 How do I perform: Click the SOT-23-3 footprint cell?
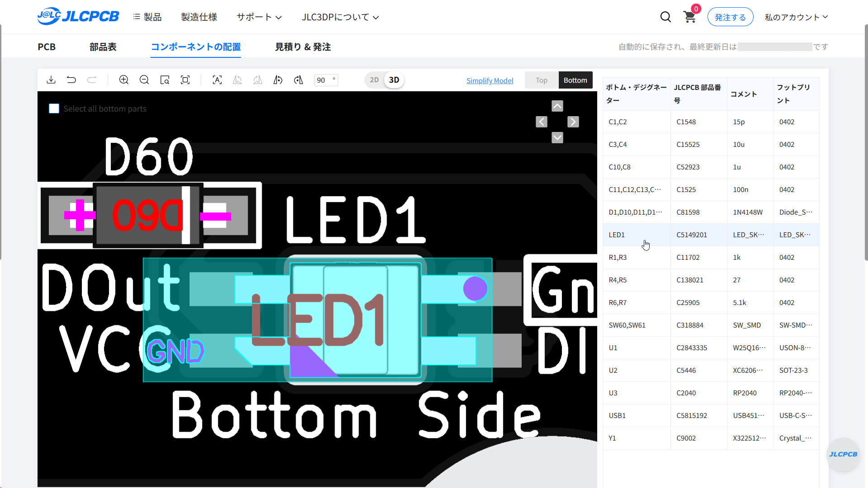(797, 371)
